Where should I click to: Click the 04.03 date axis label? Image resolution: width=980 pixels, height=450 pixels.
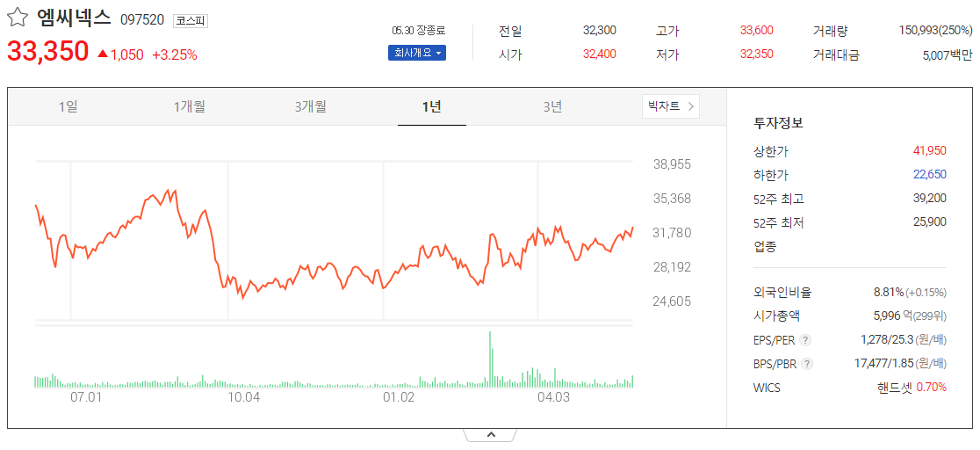tap(554, 396)
